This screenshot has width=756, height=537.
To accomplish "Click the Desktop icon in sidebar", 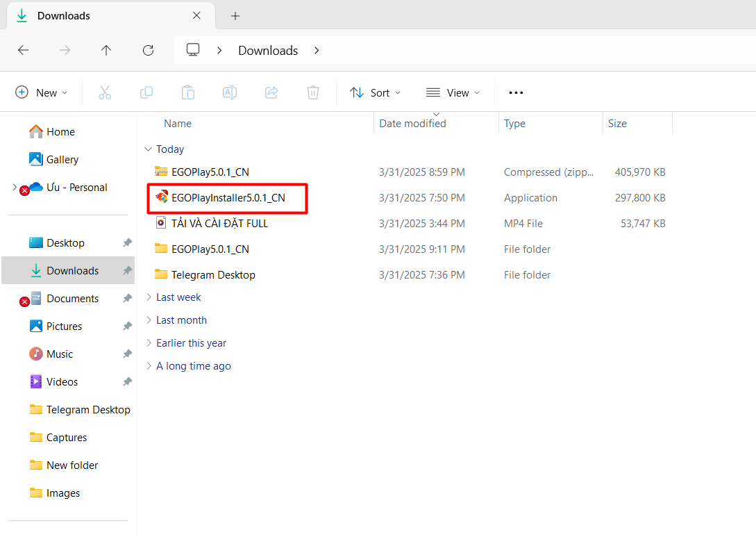I will [36, 242].
